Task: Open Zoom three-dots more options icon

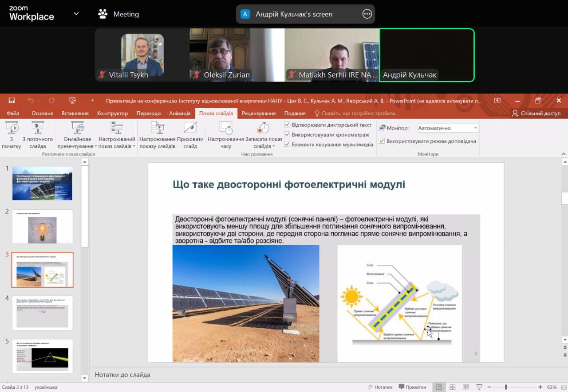Action: coord(367,14)
